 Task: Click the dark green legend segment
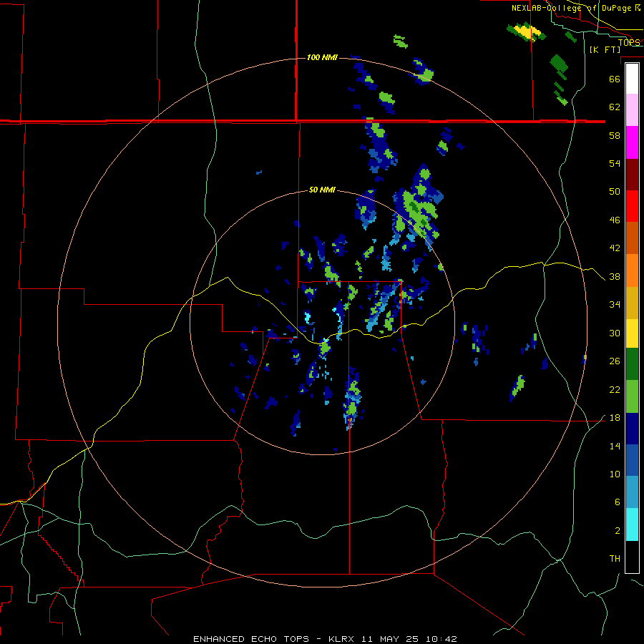[632, 364]
